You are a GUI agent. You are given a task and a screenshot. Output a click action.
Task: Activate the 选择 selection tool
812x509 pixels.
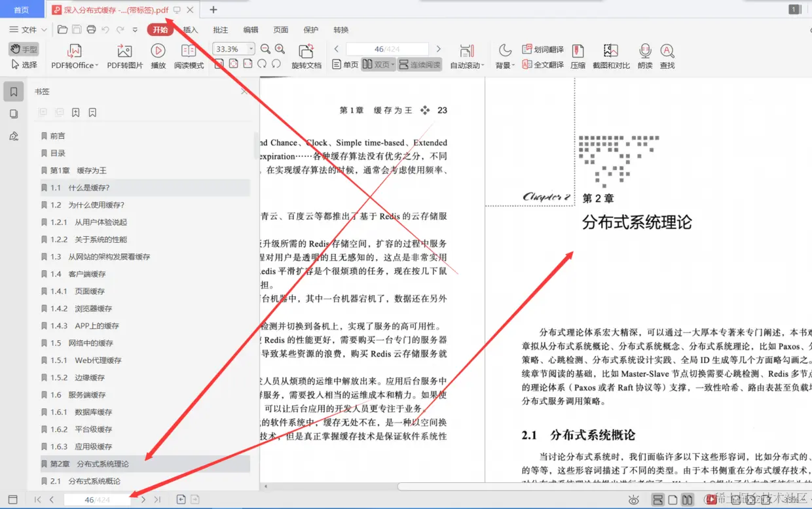pos(24,65)
